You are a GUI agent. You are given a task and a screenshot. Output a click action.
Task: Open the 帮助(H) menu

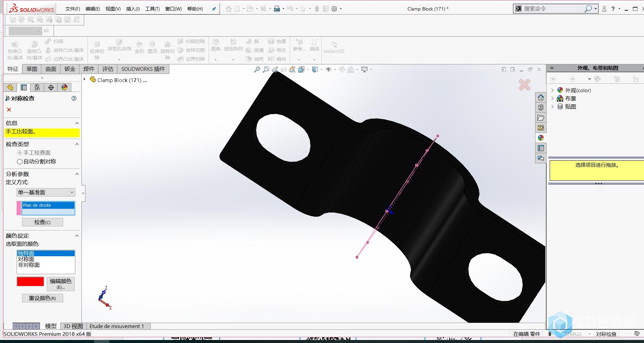click(x=195, y=9)
